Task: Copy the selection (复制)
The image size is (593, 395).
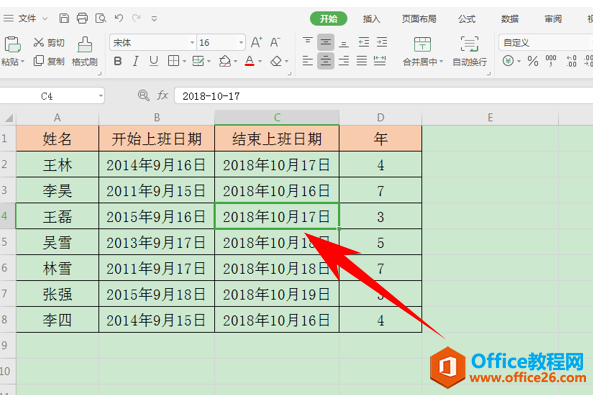Action: coord(49,61)
